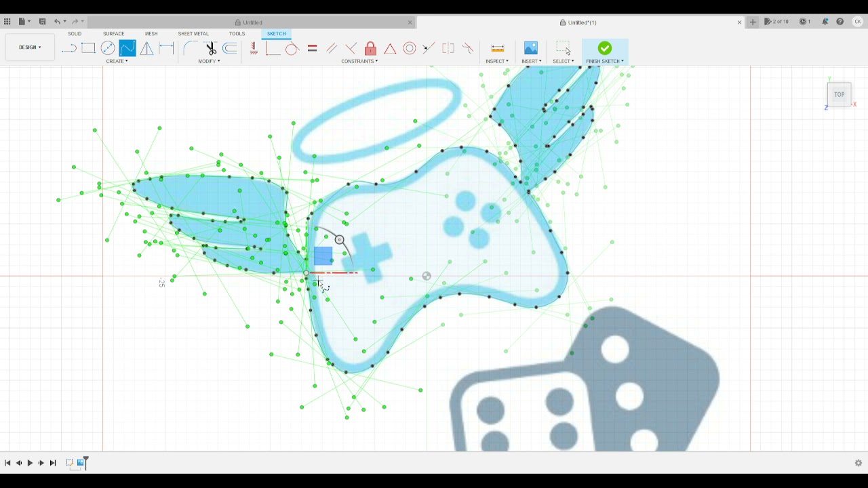Play the timeline
868x488 pixels.
(x=30, y=463)
